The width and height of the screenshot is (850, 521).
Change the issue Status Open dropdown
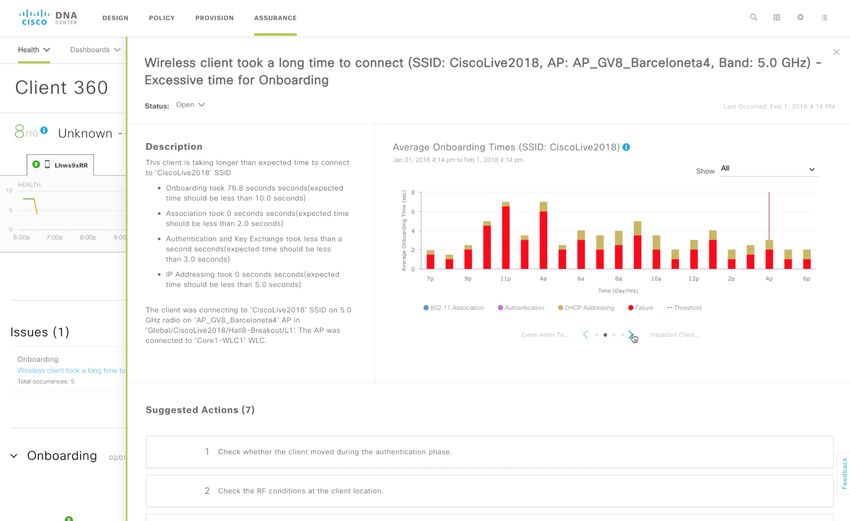(190, 105)
